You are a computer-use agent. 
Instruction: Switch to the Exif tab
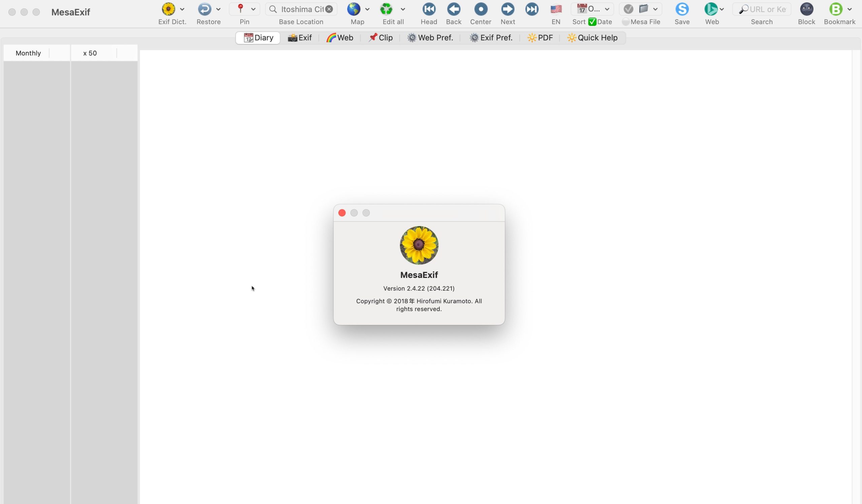[x=299, y=38]
